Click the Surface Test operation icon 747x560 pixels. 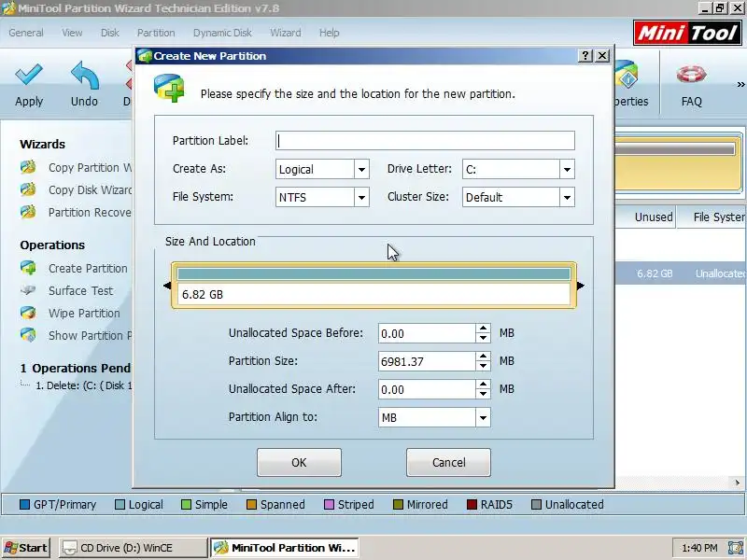point(28,290)
